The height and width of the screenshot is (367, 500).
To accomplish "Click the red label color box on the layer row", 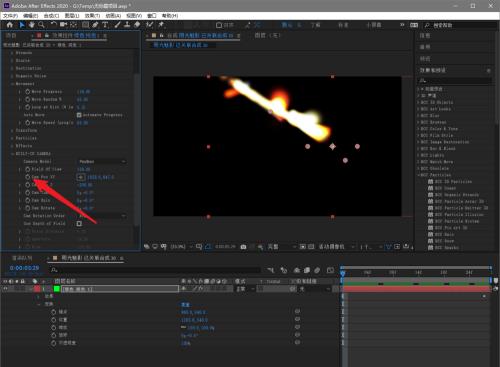I will [37, 289].
